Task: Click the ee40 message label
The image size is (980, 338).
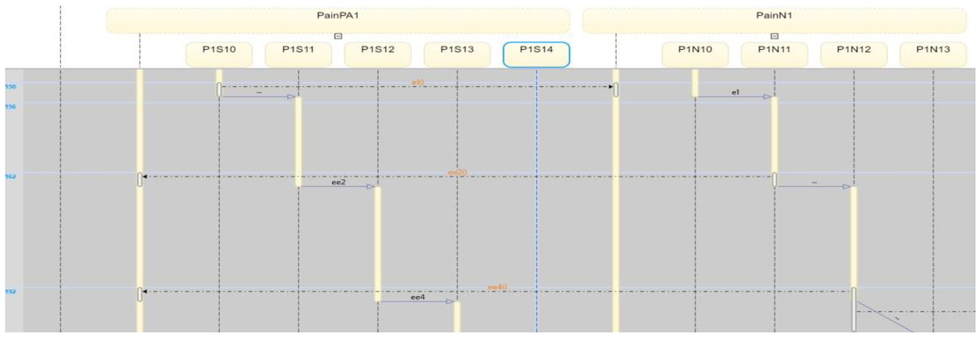Action: 497,287
